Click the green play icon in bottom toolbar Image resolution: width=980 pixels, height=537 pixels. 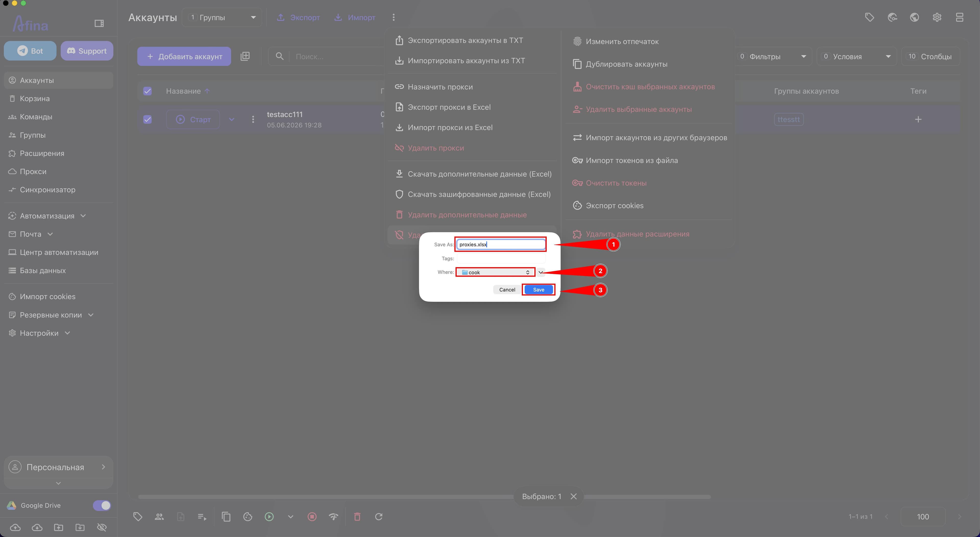click(x=269, y=516)
